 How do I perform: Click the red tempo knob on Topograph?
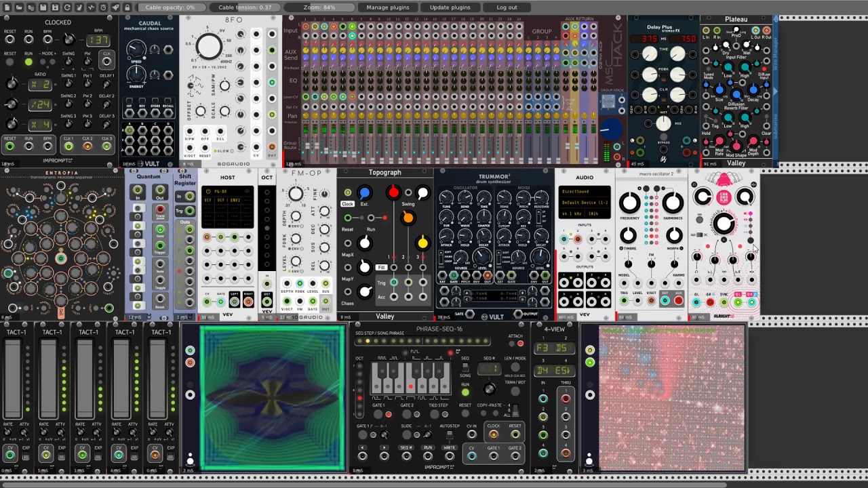point(393,193)
